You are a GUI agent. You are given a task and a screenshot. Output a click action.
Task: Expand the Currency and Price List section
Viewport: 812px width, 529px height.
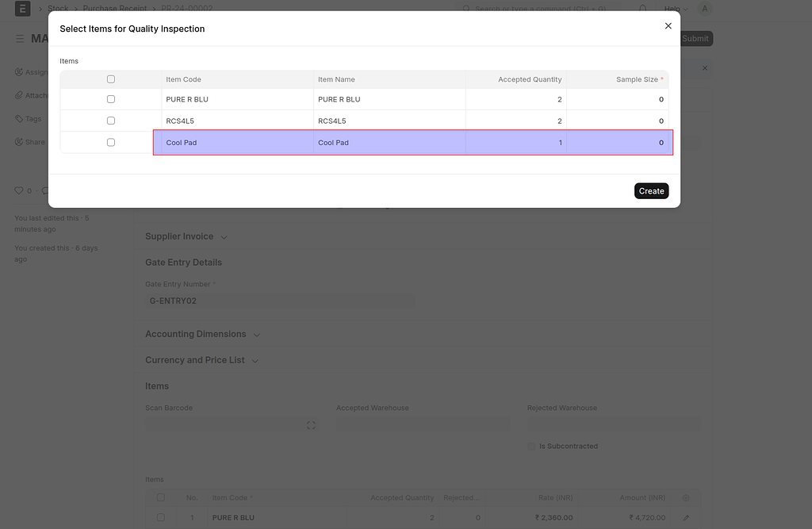[255, 360]
